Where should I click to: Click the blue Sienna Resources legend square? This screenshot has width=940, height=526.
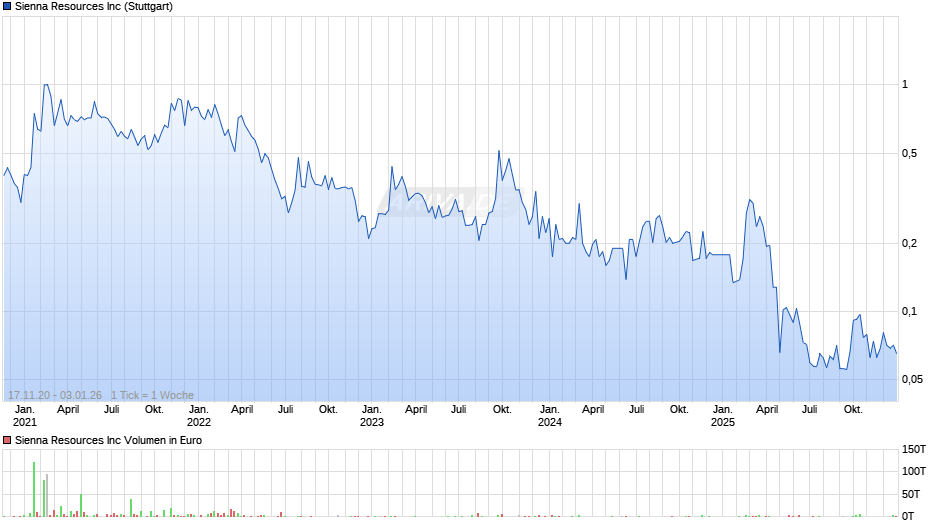7,7
